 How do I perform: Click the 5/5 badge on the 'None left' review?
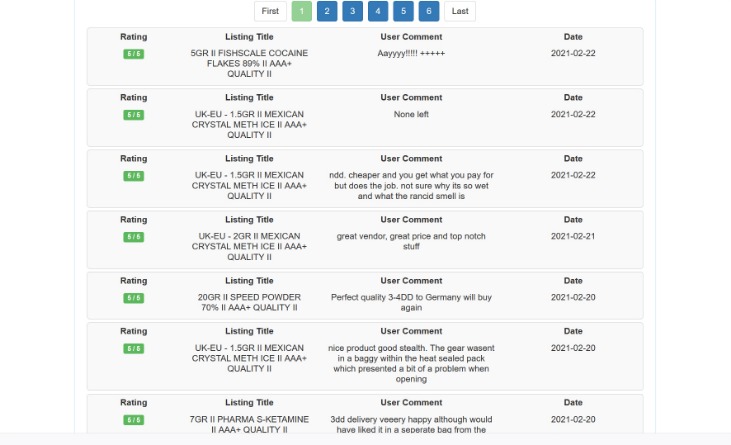point(133,115)
